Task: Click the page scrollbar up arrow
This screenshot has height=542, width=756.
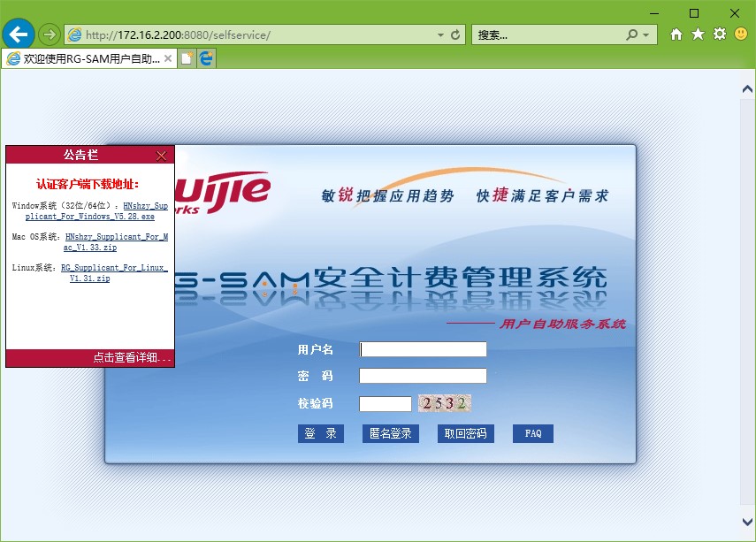Action: (747, 89)
